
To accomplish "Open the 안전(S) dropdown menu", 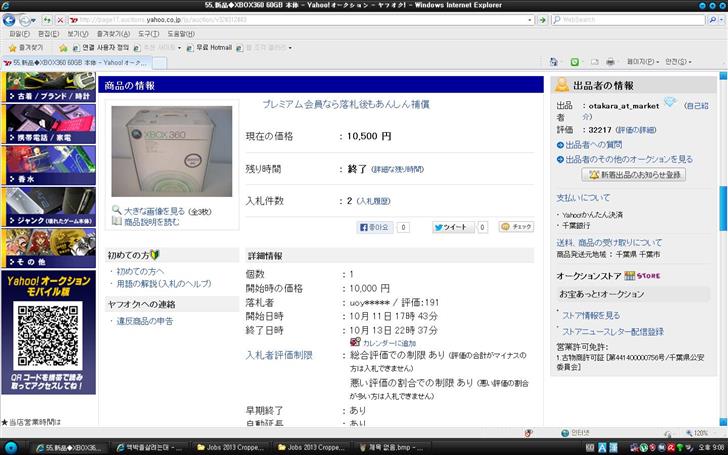I will pos(678,62).
